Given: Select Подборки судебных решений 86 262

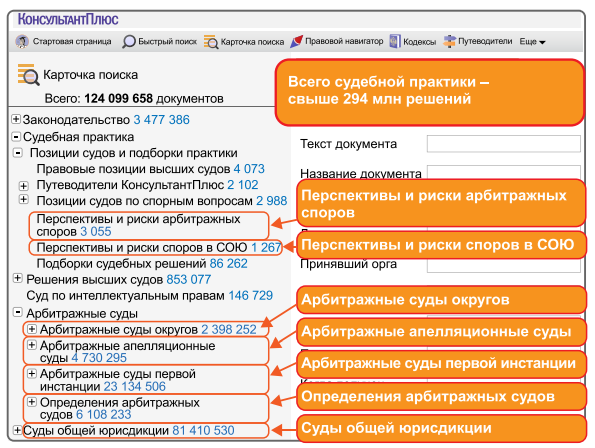Looking at the screenshot, I should [x=142, y=263].
